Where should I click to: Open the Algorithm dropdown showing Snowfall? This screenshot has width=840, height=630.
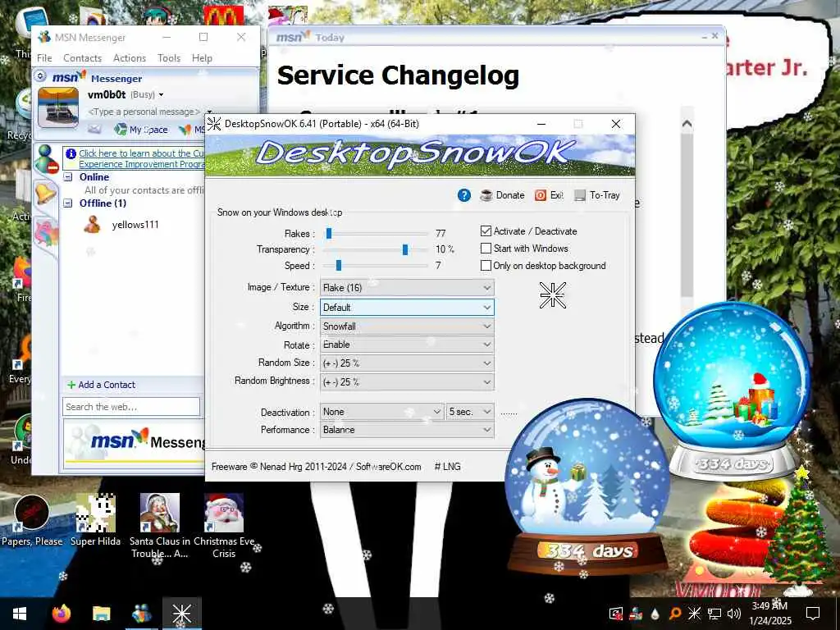(x=407, y=326)
